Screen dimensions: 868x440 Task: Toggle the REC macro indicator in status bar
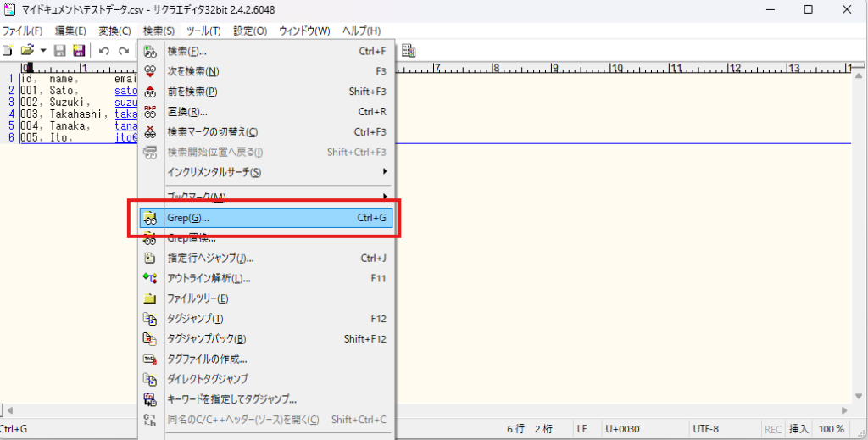[x=773, y=429]
